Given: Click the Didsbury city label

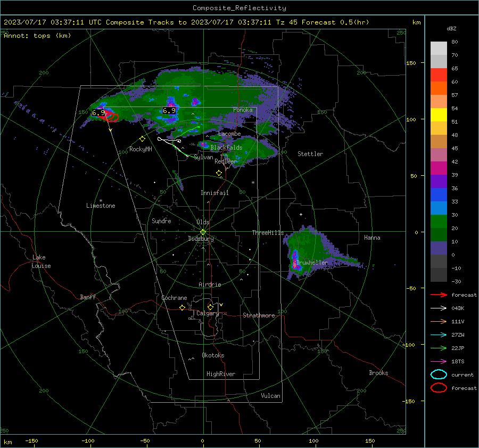Looking at the screenshot, I should click(201, 239).
